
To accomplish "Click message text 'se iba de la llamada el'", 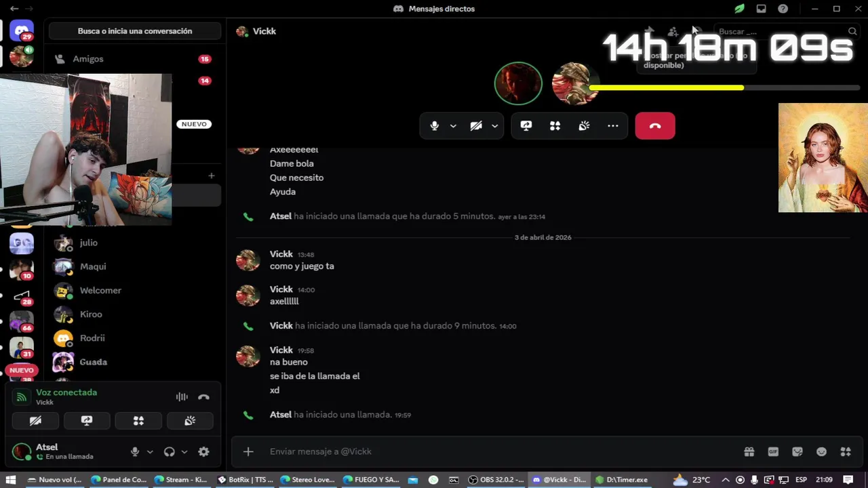I will [315, 376].
